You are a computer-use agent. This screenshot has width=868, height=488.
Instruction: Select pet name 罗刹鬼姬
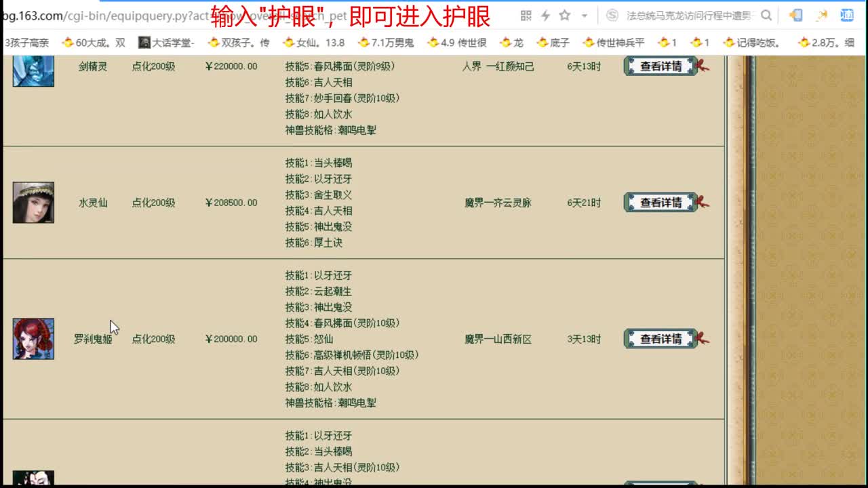click(x=93, y=339)
